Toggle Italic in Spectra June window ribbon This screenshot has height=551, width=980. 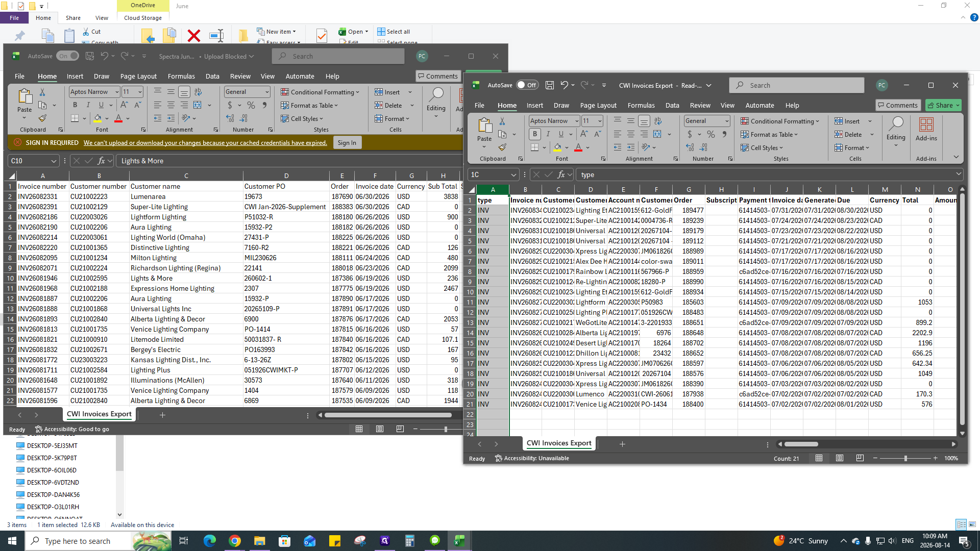(88, 105)
